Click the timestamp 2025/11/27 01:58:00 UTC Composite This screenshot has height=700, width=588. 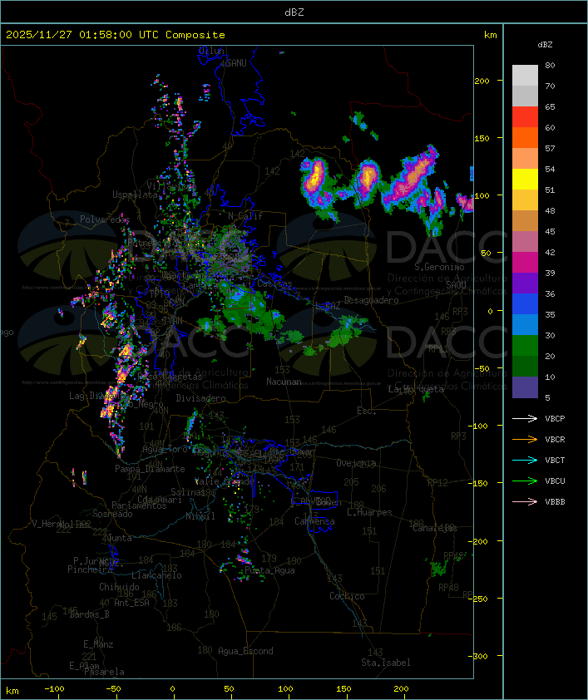[x=116, y=35]
